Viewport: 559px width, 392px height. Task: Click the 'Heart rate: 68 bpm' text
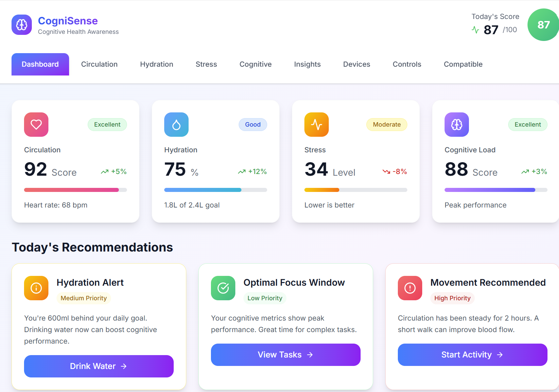coord(56,205)
